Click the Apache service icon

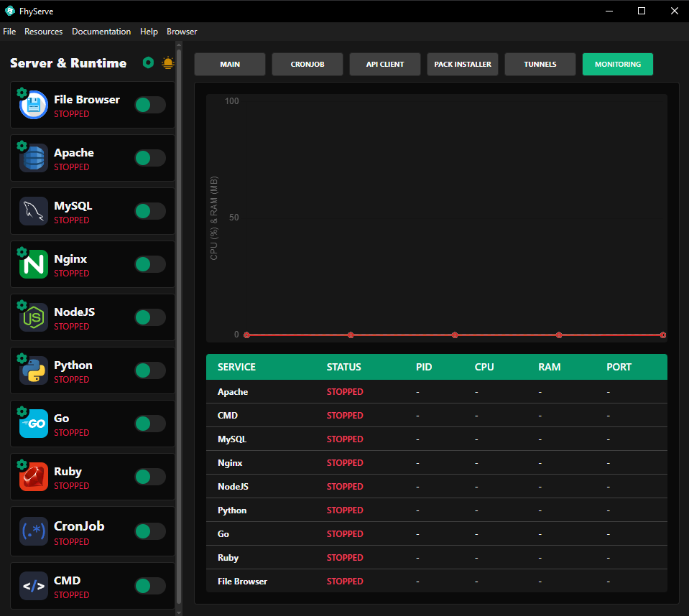tap(33, 158)
